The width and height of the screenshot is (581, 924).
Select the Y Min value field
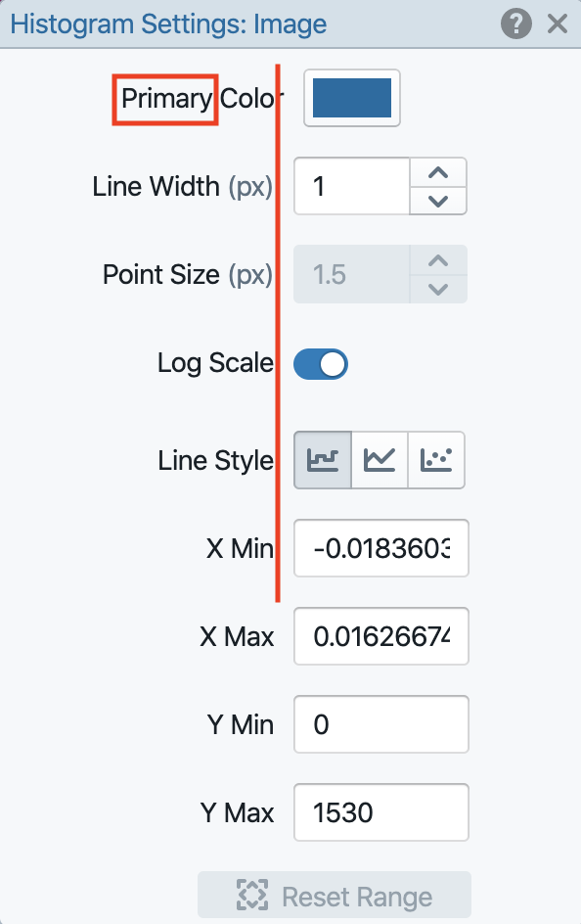tap(380, 724)
